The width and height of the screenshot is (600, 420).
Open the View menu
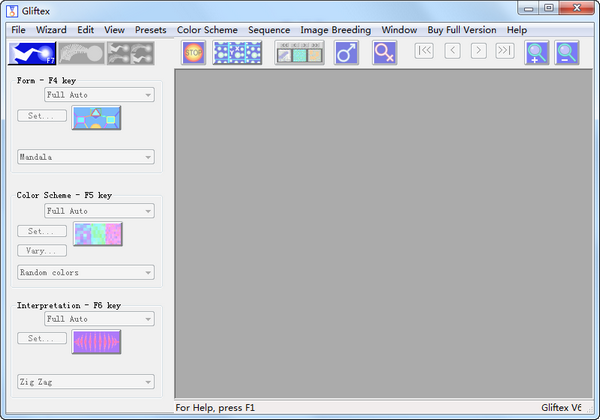114,30
